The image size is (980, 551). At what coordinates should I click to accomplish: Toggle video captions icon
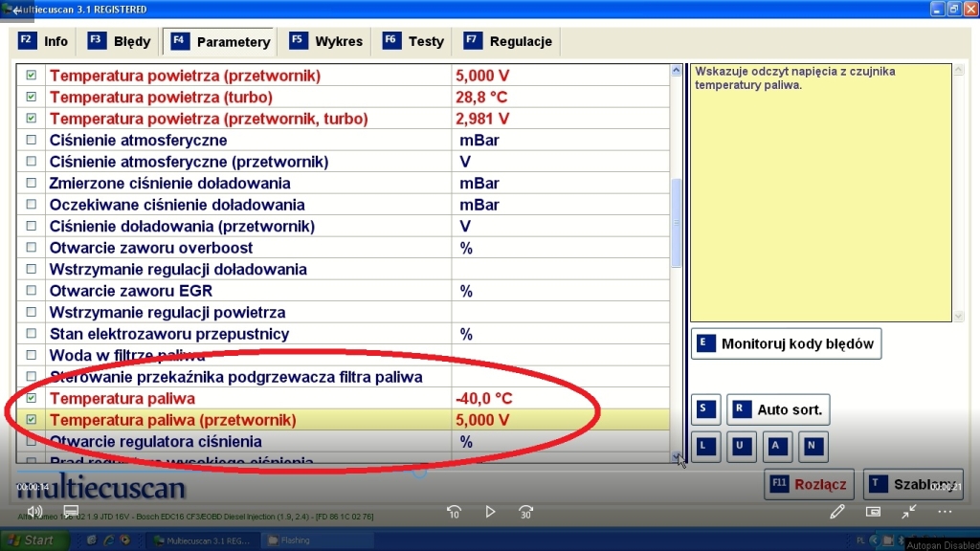(71, 512)
